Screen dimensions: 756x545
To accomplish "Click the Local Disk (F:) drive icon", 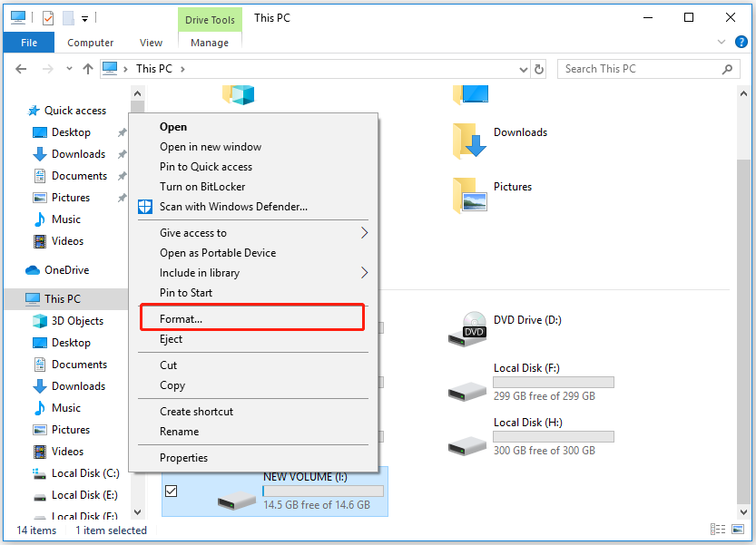I will tap(467, 391).
